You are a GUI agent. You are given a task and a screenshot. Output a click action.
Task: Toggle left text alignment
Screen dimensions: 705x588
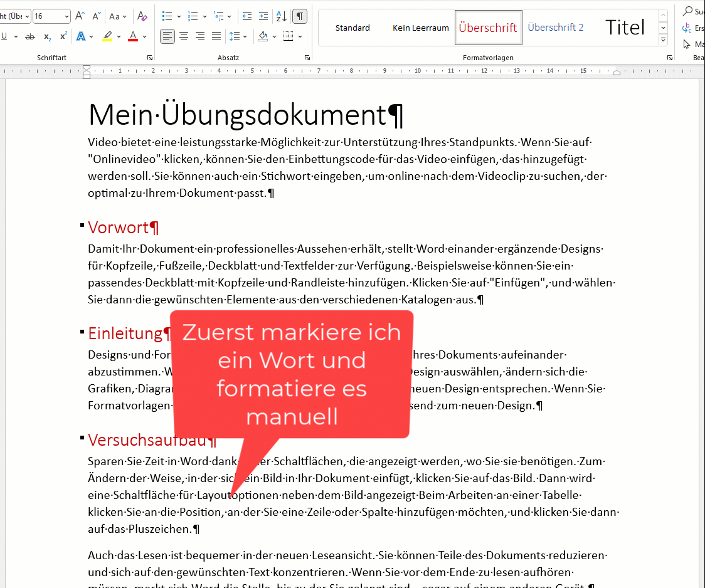167,36
